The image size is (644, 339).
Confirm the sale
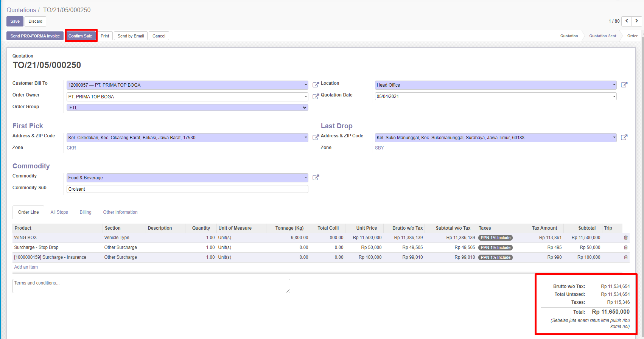pos(80,36)
